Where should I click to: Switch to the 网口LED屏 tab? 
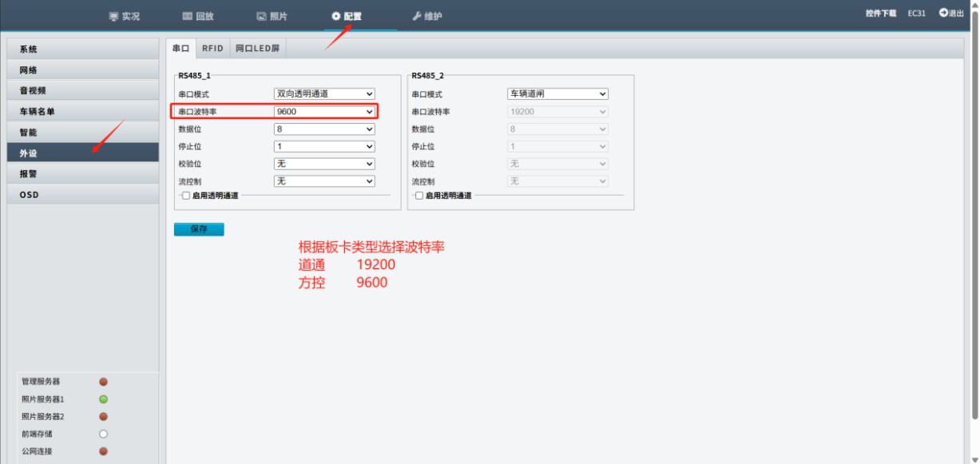point(257,49)
